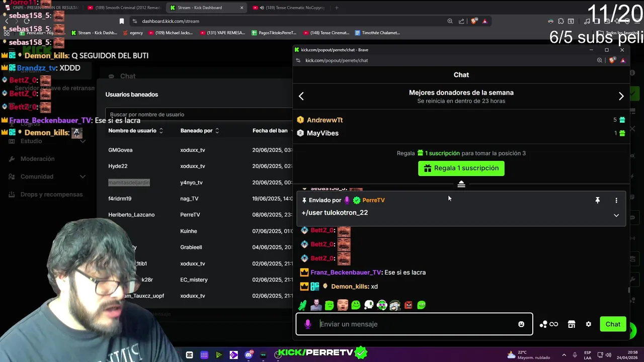The width and height of the screenshot is (644, 362).
Task: Open PagosTiktoksPerreT bookmark
Action: point(274,33)
